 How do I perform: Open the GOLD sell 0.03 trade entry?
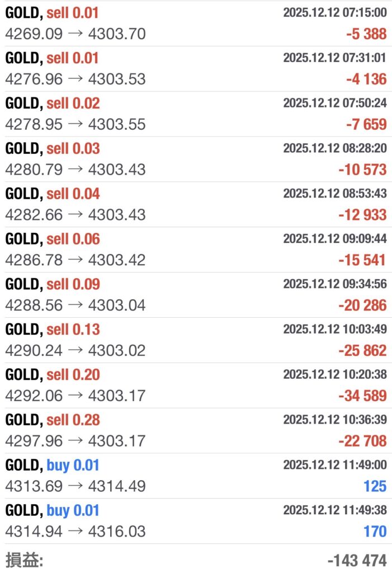pos(196,159)
